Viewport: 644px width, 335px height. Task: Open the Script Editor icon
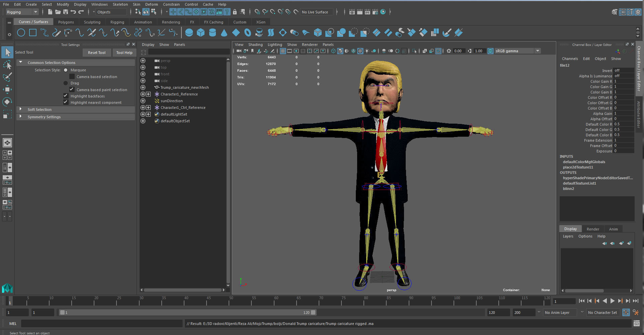click(637, 324)
